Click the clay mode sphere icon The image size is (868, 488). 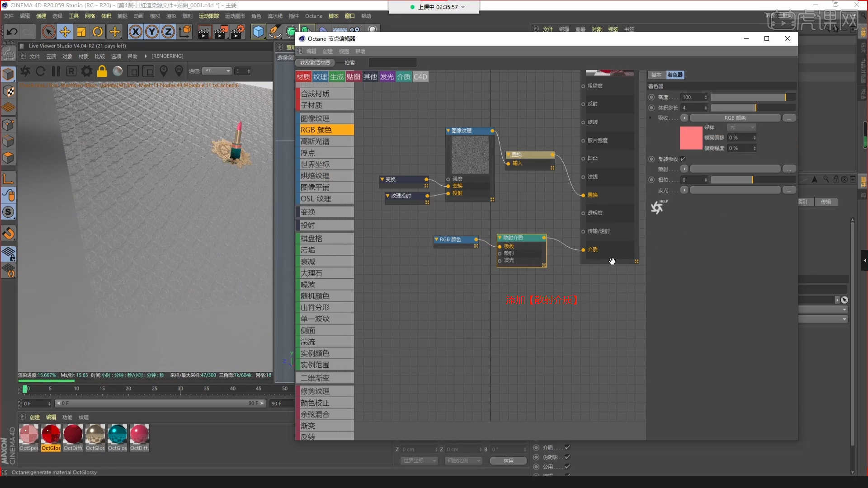coord(118,71)
